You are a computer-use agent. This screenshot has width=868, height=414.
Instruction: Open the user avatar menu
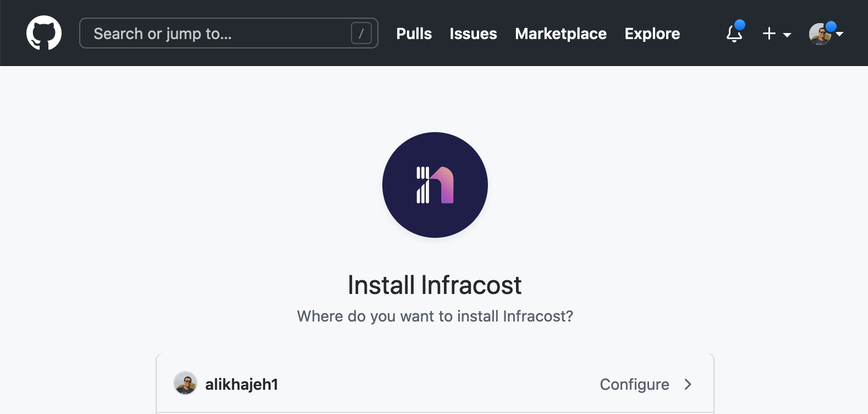(820, 34)
